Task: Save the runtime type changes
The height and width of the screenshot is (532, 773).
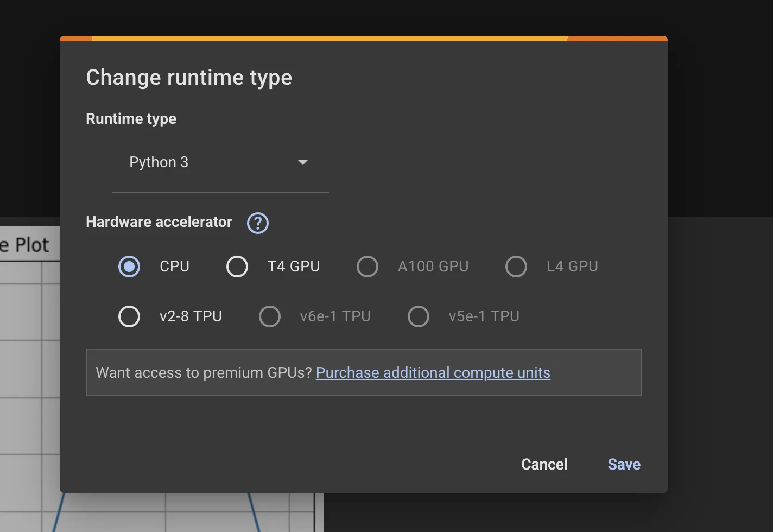Action: [624, 464]
